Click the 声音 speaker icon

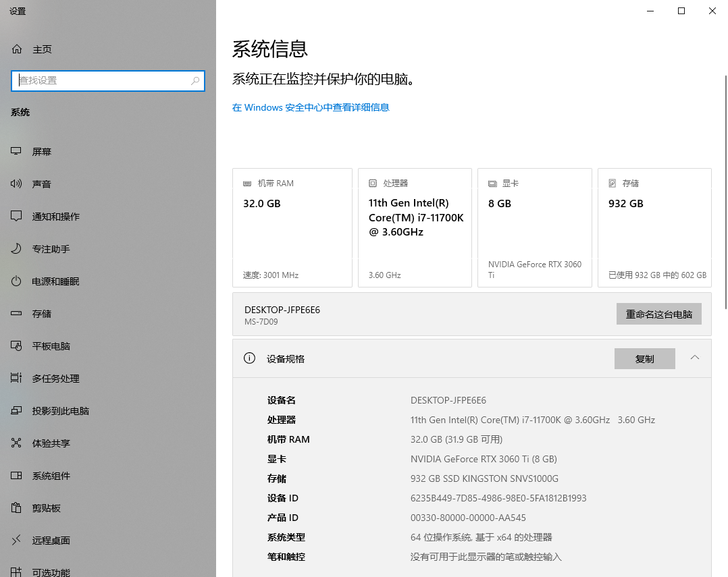[x=17, y=184]
